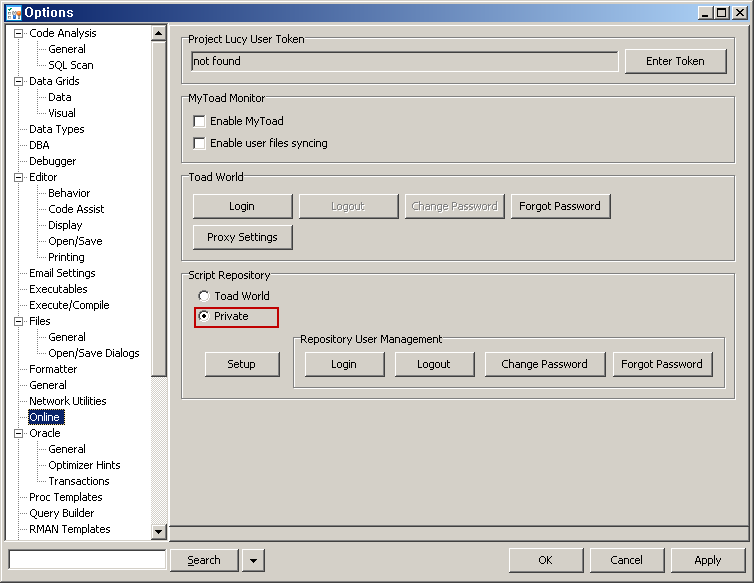
Task: Select Network Utilities in the tree
Action: point(67,401)
